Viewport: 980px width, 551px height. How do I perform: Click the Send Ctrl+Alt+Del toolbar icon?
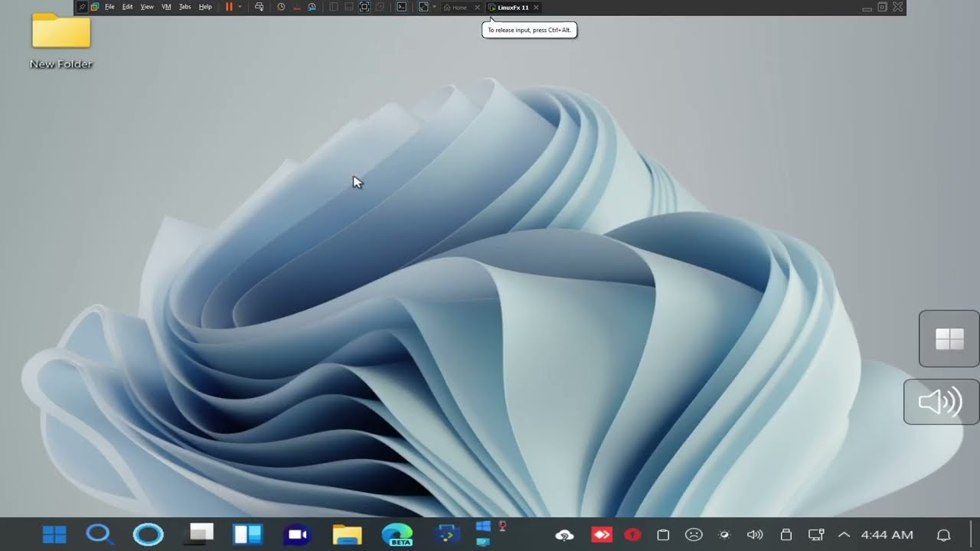point(259,7)
